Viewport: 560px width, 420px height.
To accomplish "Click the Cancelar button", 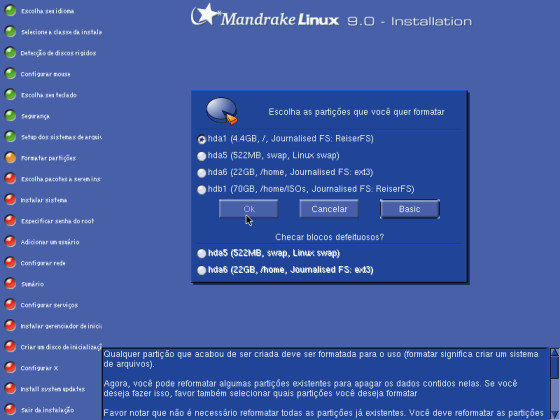I will coord(329,209).
